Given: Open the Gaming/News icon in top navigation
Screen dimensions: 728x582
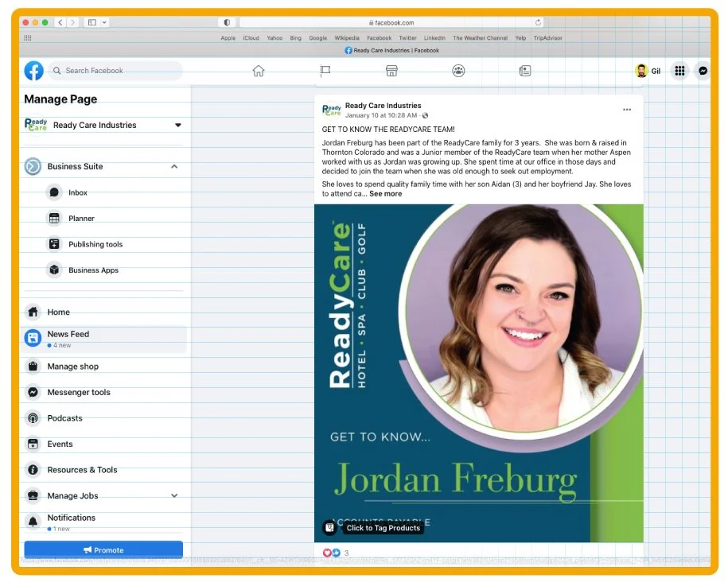Looking at the screenshot, I should click(524, 71).
